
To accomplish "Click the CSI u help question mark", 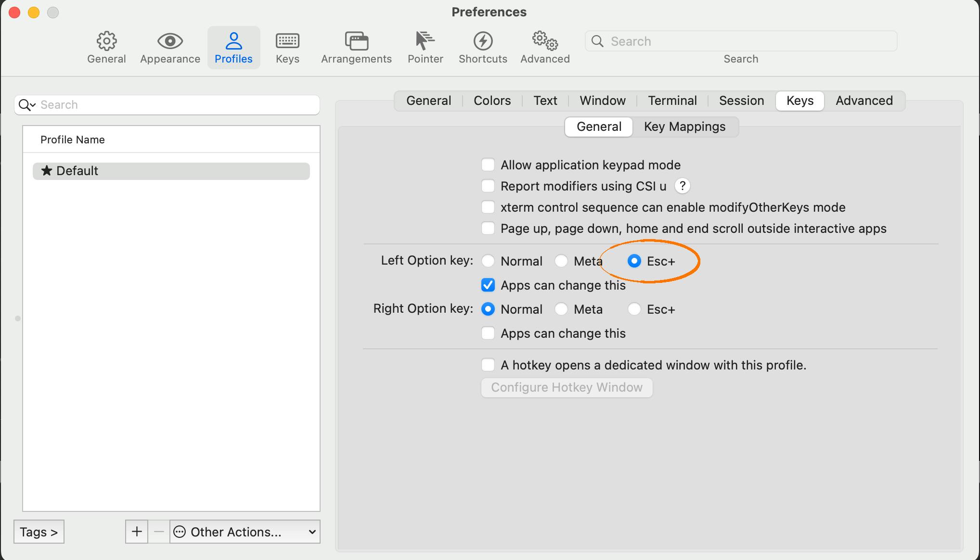I will [x=683, y=186].
